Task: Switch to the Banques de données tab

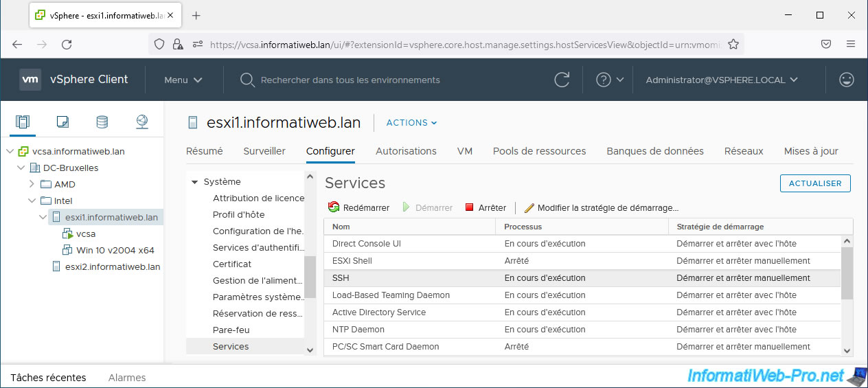Action: (x=655, y=151)
